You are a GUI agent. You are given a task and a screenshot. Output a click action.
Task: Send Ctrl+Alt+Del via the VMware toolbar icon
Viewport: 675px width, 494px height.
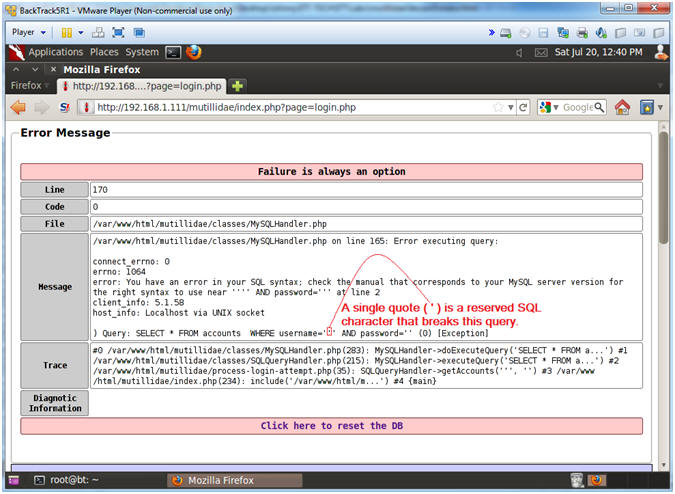(x=98, y=33)
